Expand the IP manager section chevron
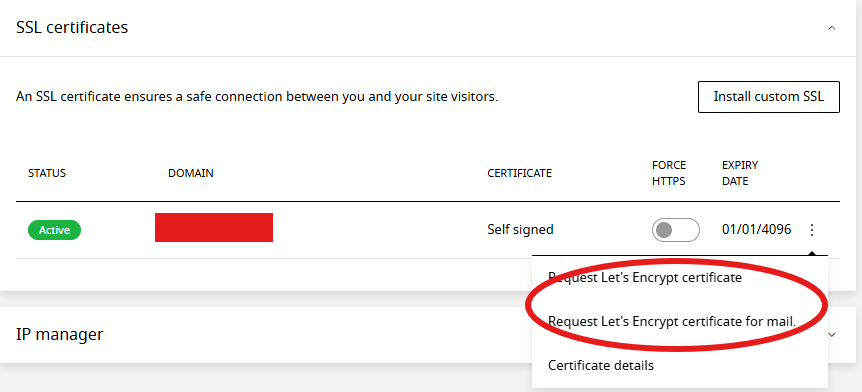This screenshot has height=392, width=862. coord(832,334)
